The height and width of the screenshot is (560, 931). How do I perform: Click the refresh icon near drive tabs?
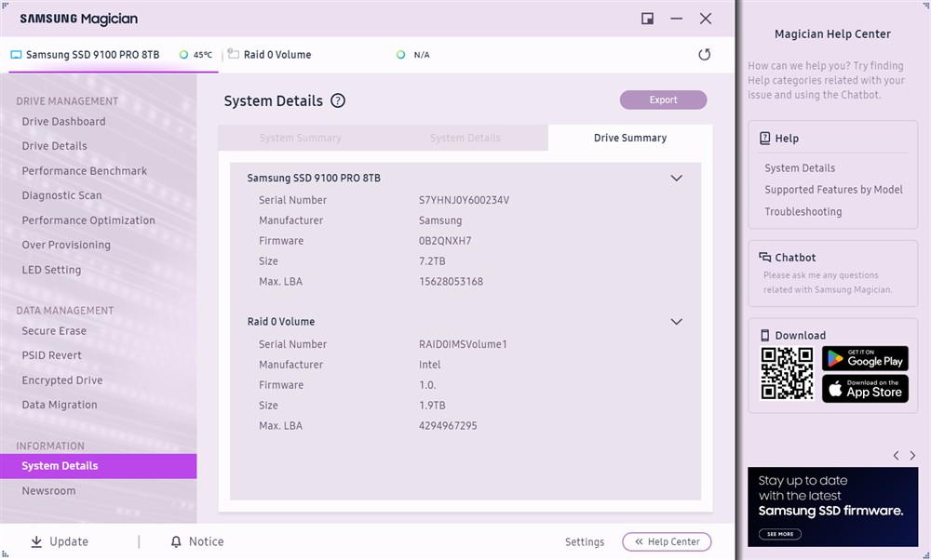(704, 55)
